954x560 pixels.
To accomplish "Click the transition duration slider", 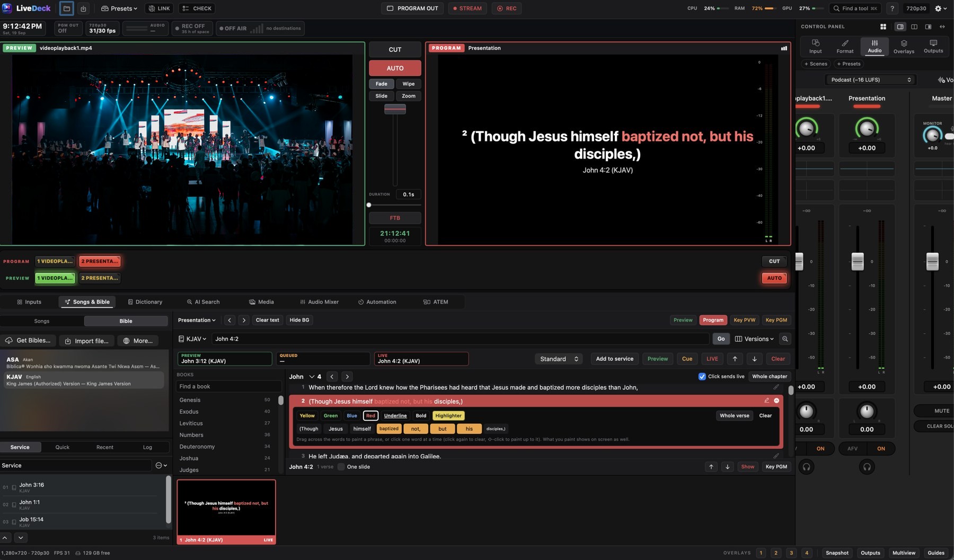I will click(x=395, y=205).
